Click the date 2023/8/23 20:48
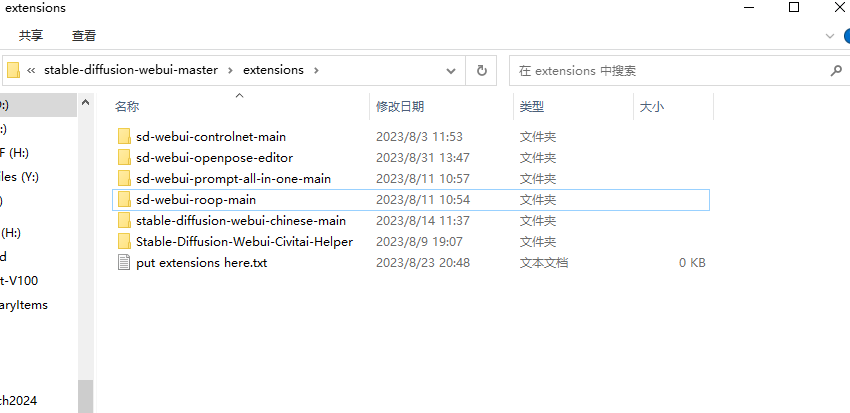Screen dimensions: 850x413 (423, 263)
